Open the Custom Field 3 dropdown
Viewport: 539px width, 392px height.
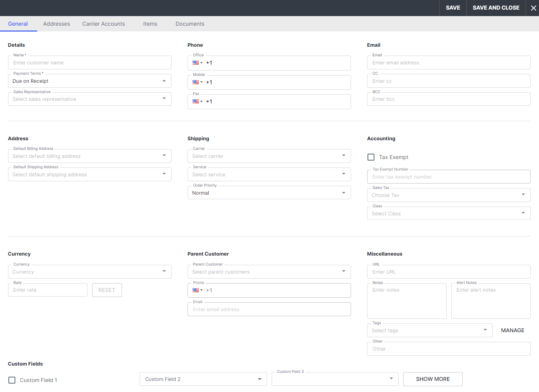click(335, 379)
